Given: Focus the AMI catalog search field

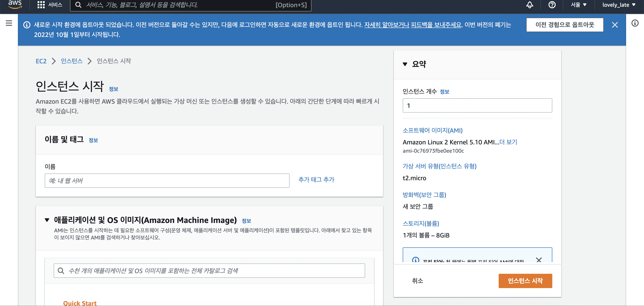Looking at the screenshot, I should (x=209, y=270).
